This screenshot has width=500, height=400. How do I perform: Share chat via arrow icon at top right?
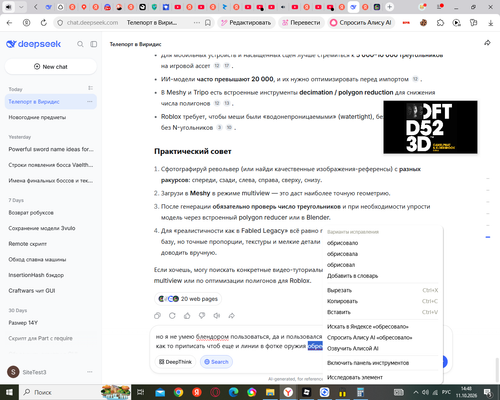tap(487, 43)
